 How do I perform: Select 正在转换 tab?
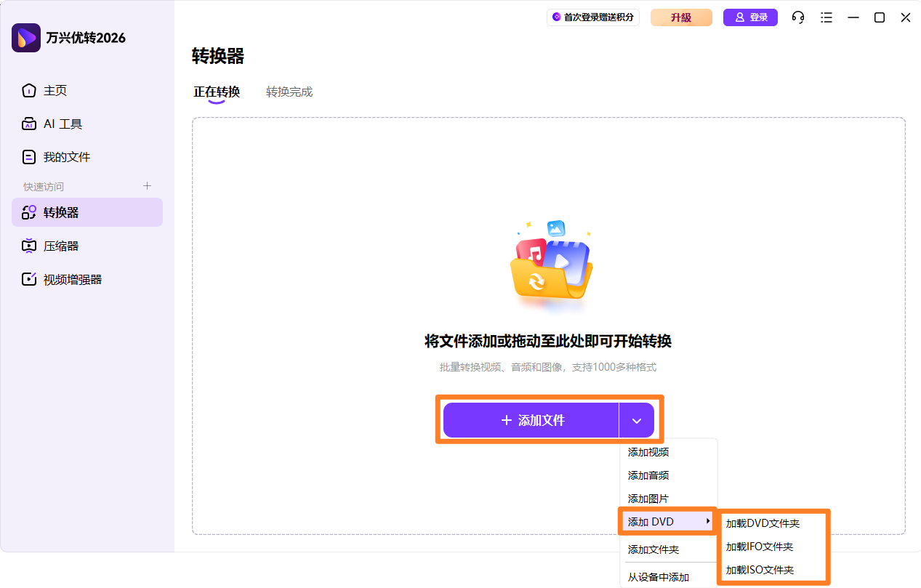point(216,92)
